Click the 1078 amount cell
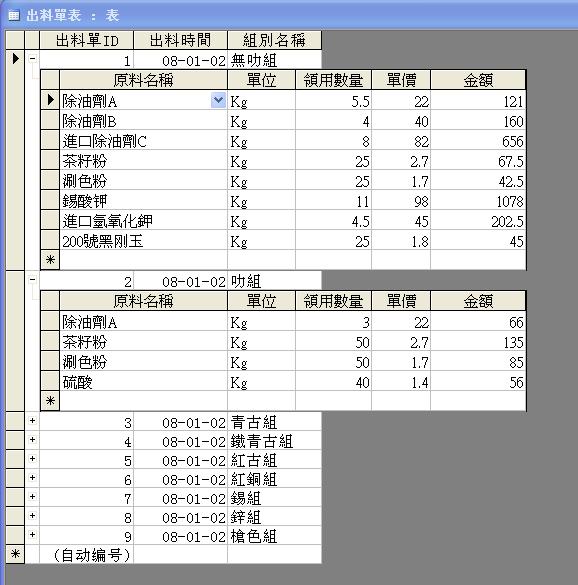The height and width of the screenshot is (585, 578). 478,200
